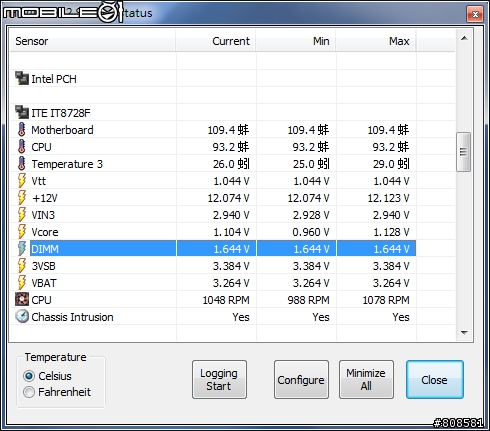Click the Minimize All button
The width and height of the screenshot is (490, 431).
366,379
